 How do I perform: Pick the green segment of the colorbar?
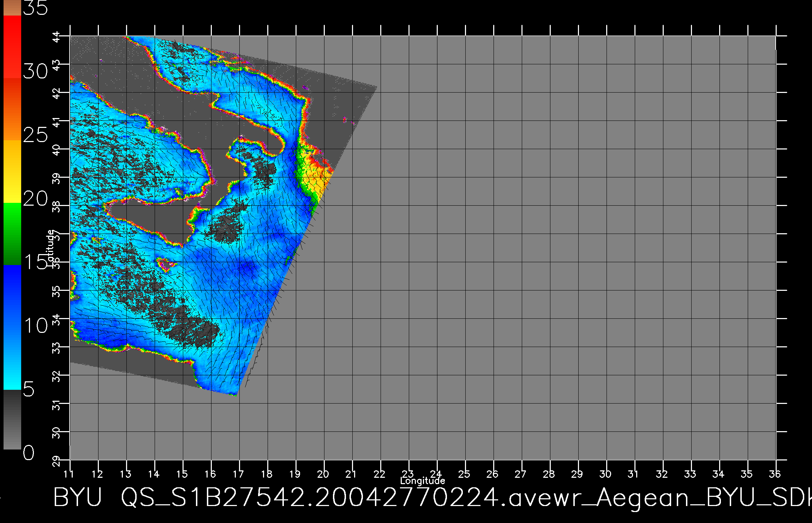pos(12,234)
